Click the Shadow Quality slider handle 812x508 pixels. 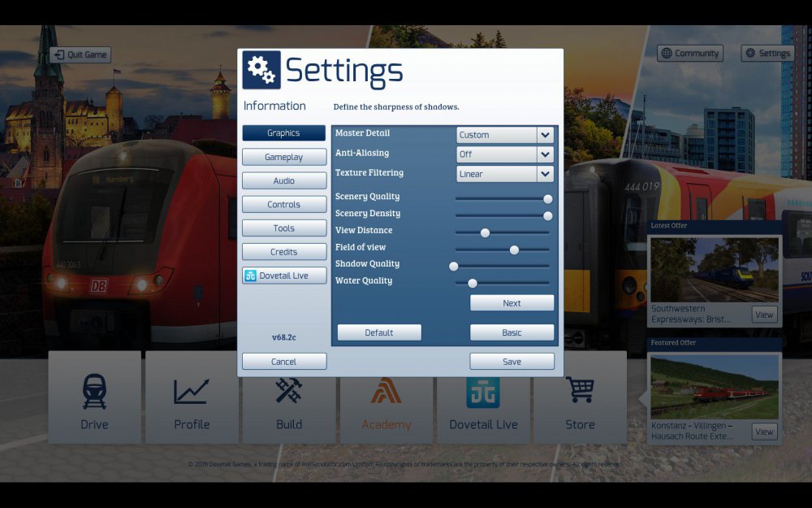454,266
